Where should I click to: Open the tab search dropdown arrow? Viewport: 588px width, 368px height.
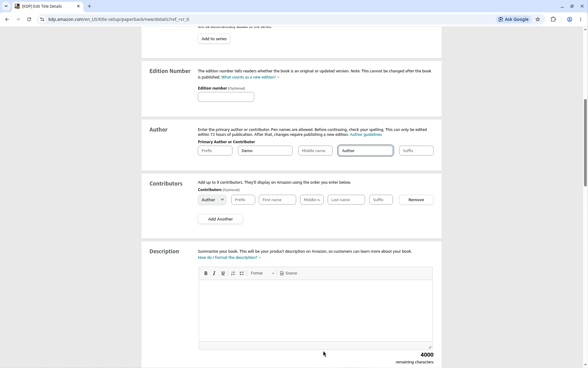pos(6,6)
